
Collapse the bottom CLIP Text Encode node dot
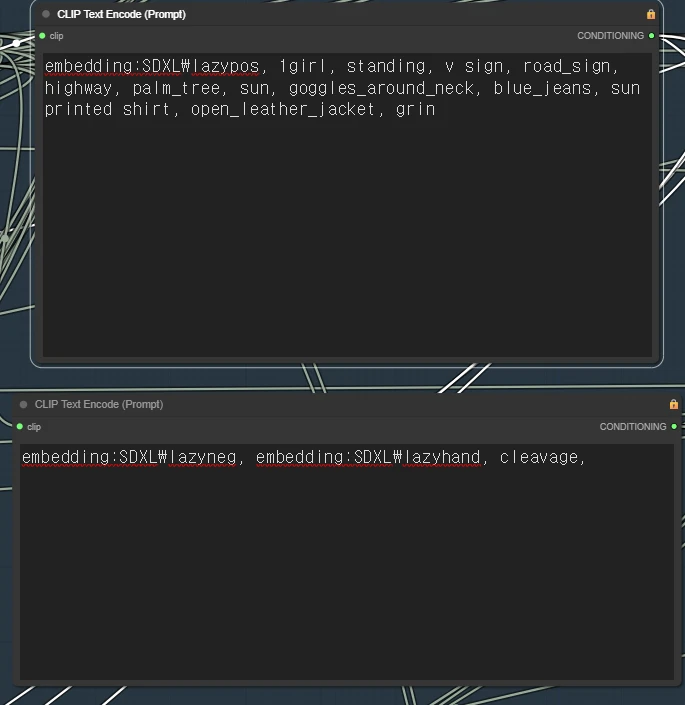(x=23, y=404)
